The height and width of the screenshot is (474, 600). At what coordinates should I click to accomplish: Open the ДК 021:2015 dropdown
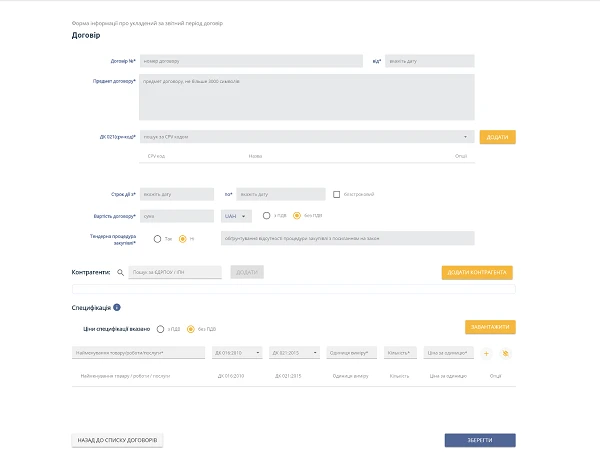(293, 353)
